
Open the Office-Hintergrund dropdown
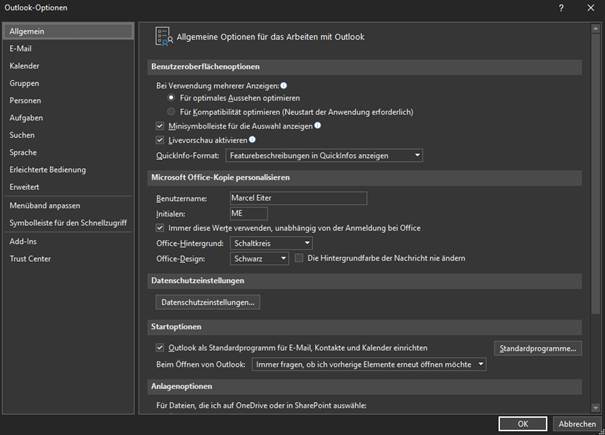271,243
